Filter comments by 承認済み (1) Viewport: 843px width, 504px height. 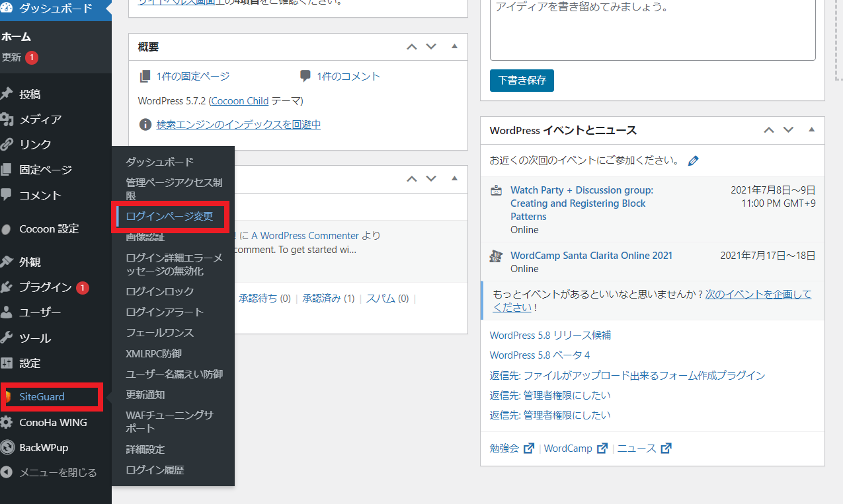[x=329, y=299]
